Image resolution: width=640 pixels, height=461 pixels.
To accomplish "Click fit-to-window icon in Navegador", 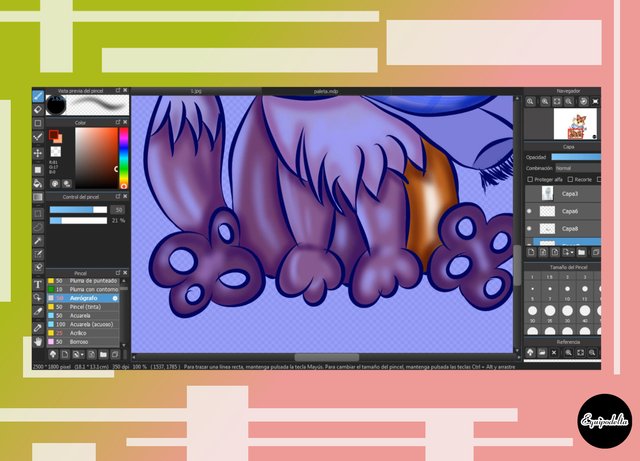I will click(557, 101).
